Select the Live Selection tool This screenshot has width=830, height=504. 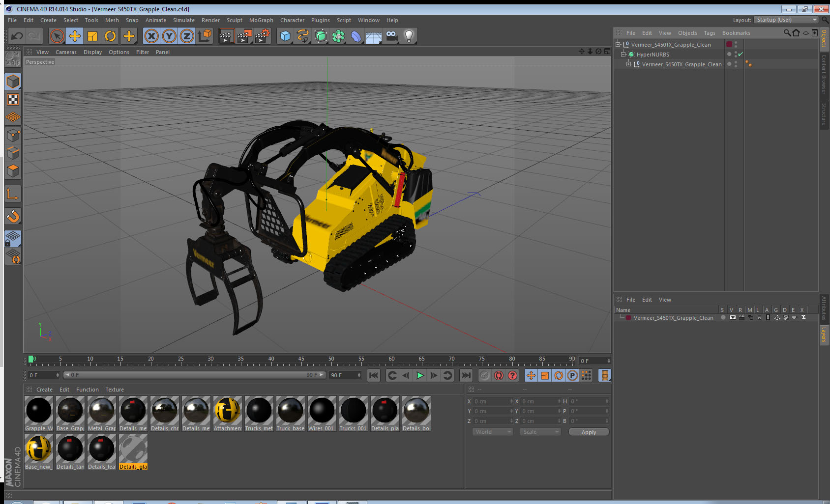click(x=57, y=36)
